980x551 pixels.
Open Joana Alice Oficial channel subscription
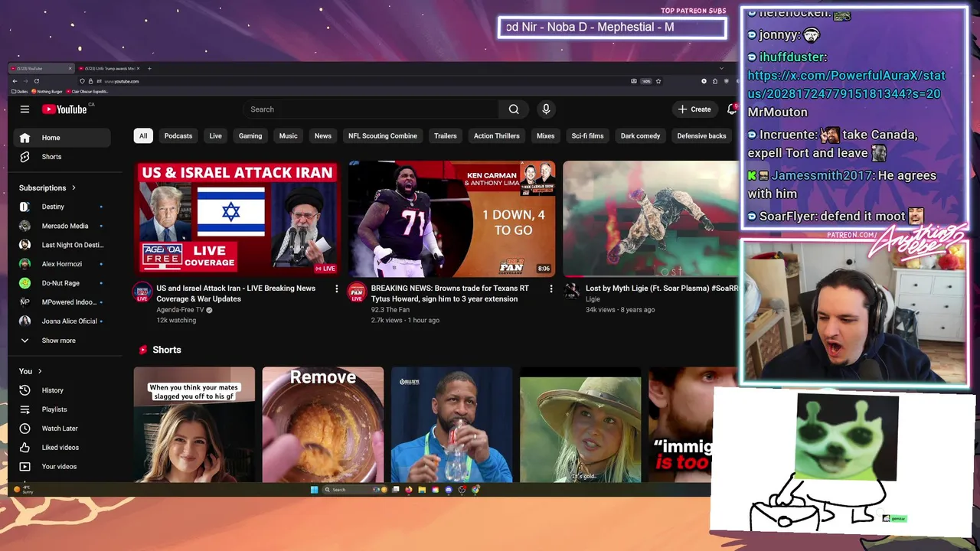pyautogui.click(x=62, y=321)
